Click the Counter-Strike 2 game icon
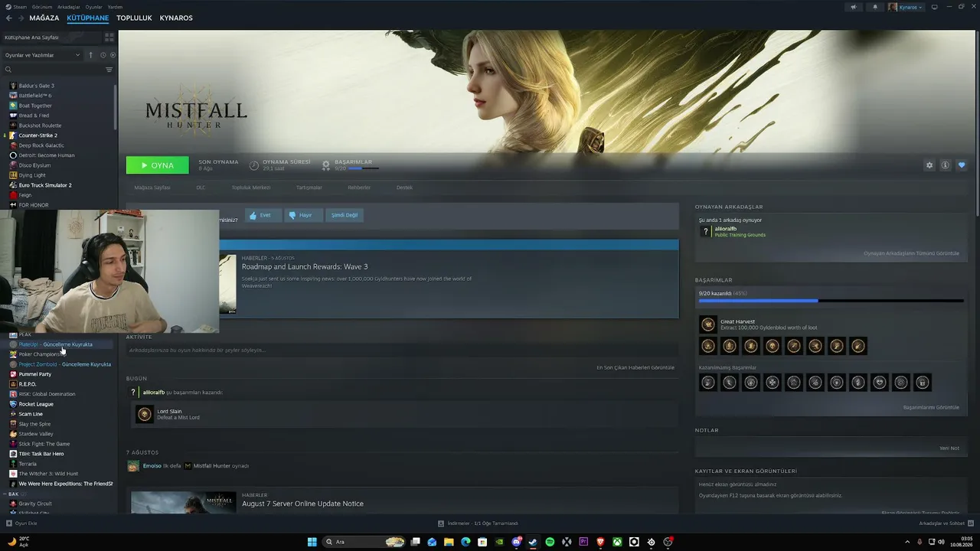The width and height of the screenshot is (980, 551). (13, 135)
